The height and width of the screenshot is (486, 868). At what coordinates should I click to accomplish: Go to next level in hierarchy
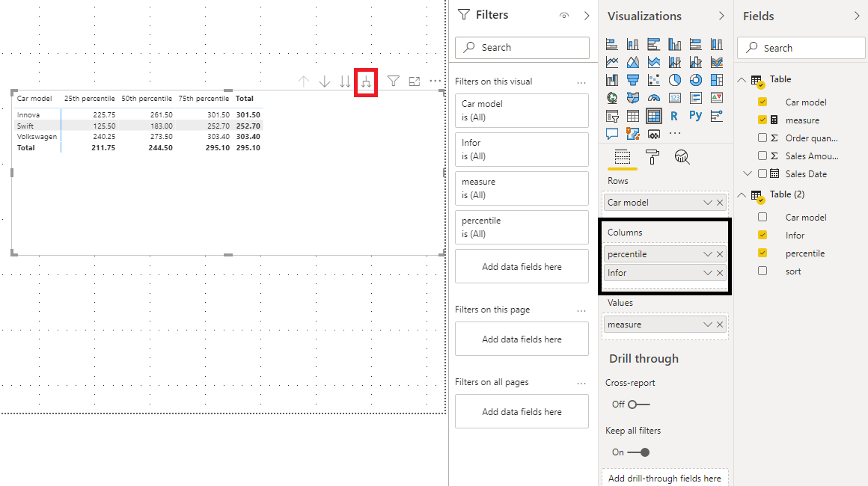[346, 81]
